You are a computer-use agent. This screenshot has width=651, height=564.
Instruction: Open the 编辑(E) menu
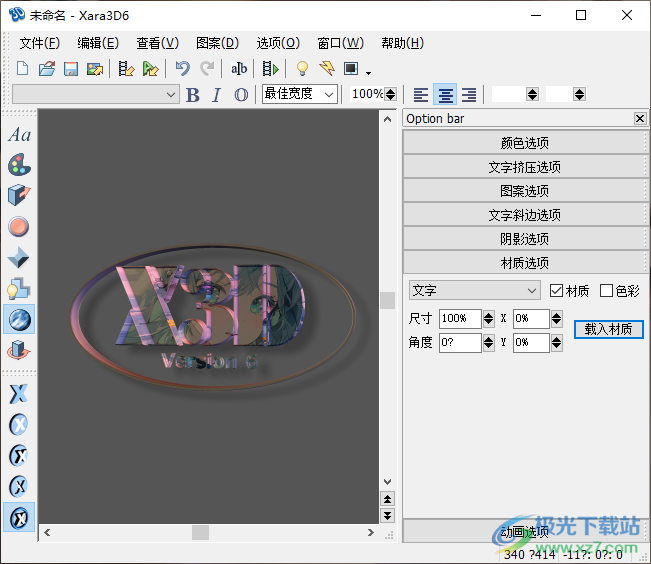[98, 43]
